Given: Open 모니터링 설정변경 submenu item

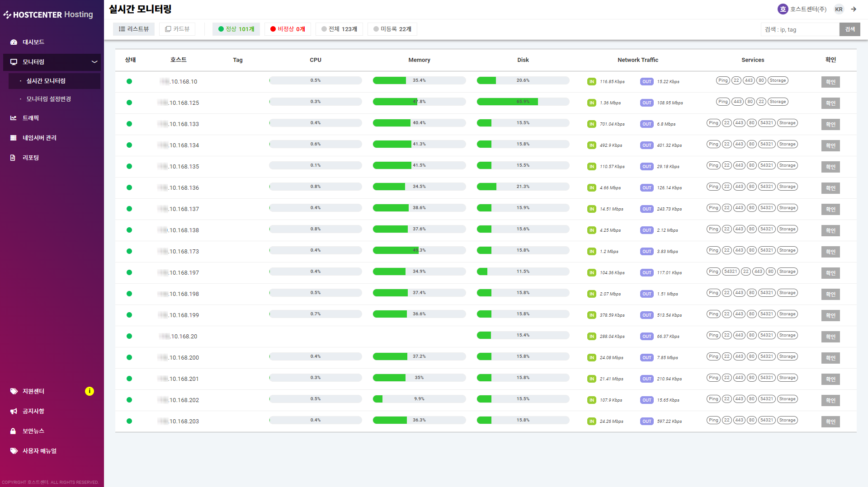Looking at the screenshot, I should pyautogui.click(x=48, y=99).
